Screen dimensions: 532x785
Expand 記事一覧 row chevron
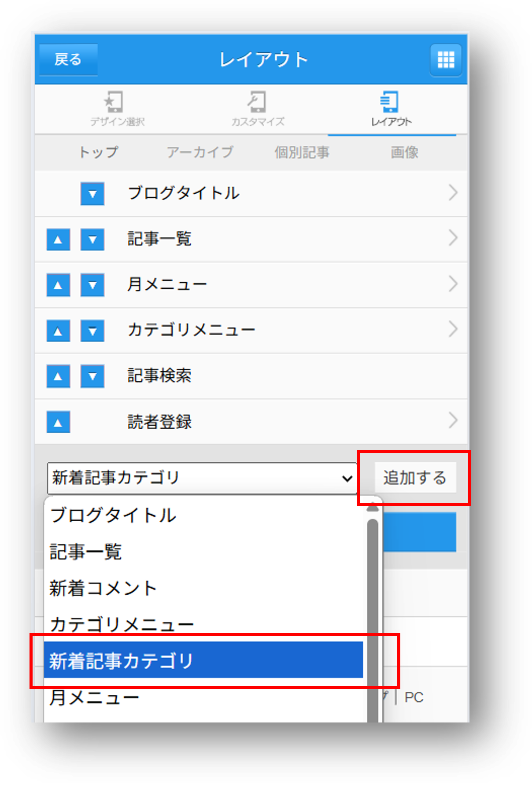click(453, 238)
